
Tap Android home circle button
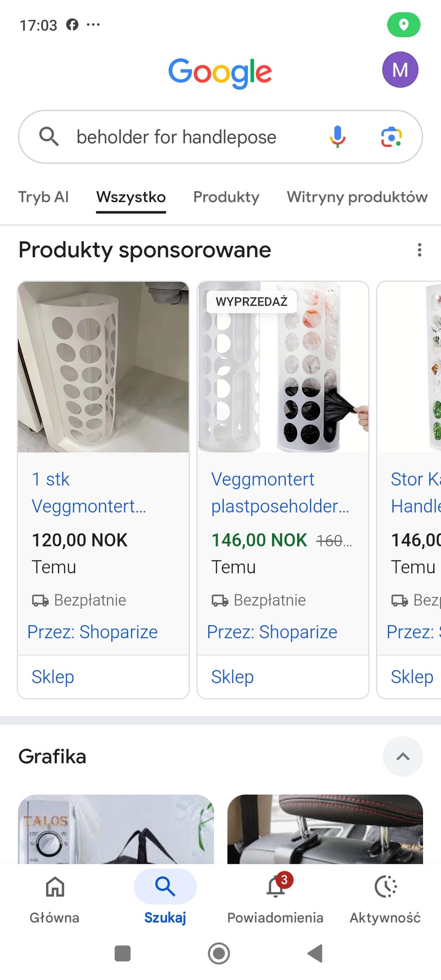tap(219, 953)
